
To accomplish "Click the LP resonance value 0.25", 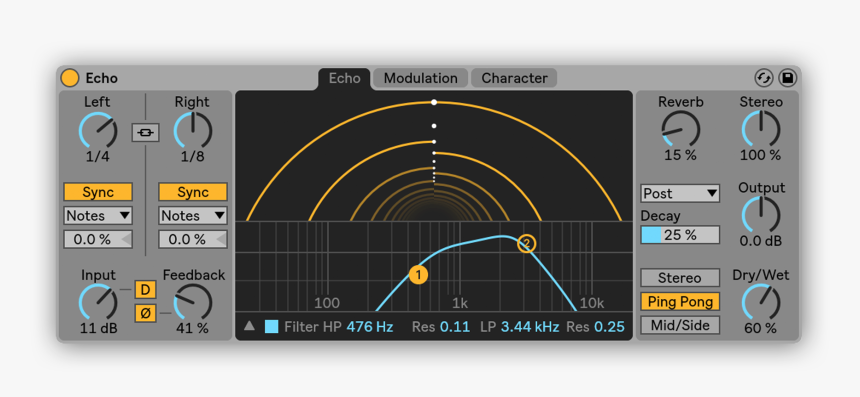I will 609,327.
